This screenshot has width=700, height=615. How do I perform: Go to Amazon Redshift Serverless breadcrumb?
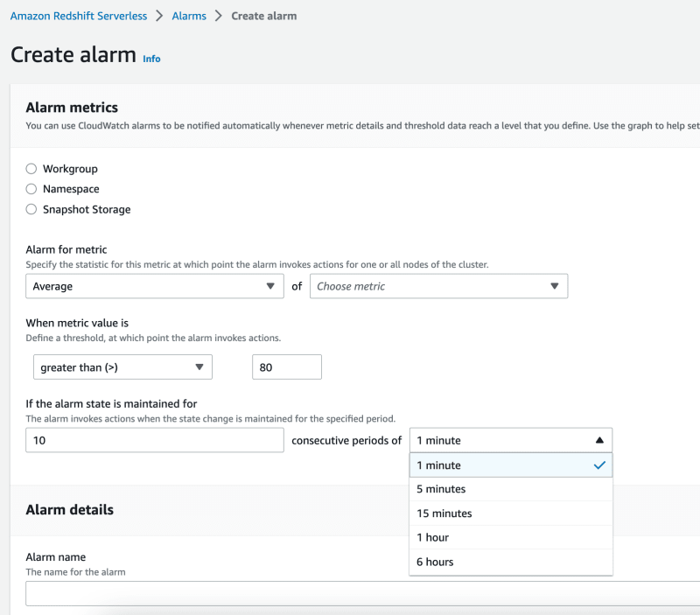(79, 16)
